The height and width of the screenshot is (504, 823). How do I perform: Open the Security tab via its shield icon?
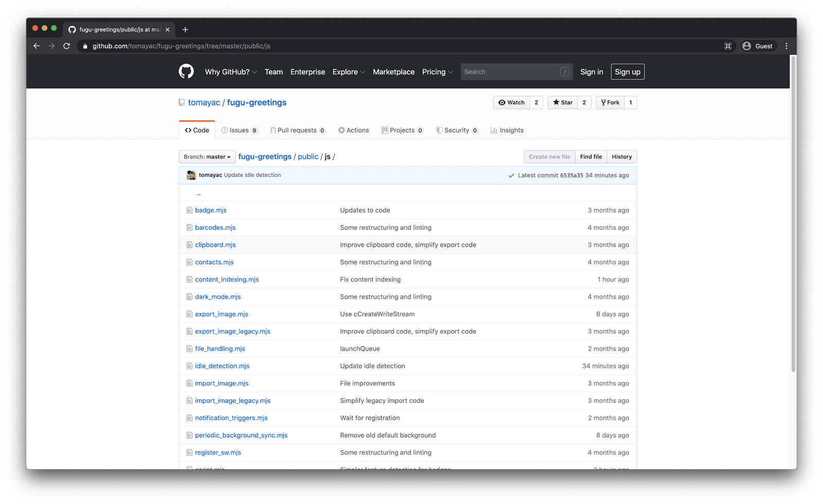click(440, 130)
